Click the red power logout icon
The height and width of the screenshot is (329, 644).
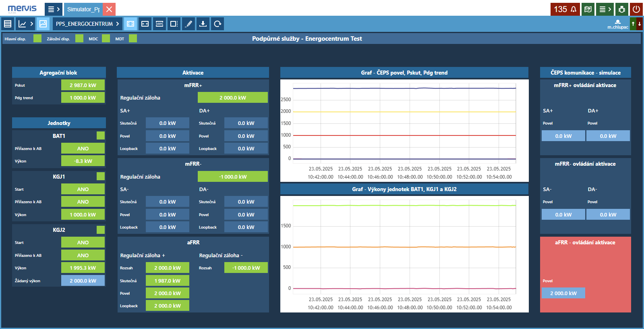click(x=636, y=9)
